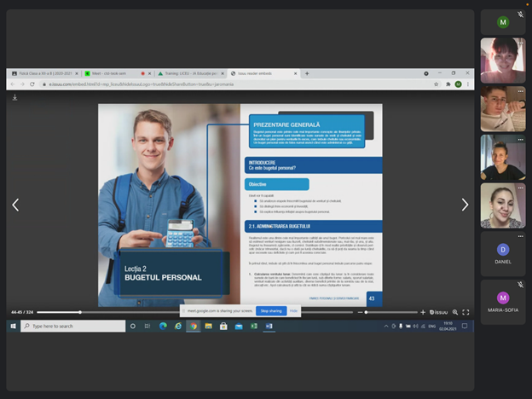Click the browser back arrow

(13, 84)
